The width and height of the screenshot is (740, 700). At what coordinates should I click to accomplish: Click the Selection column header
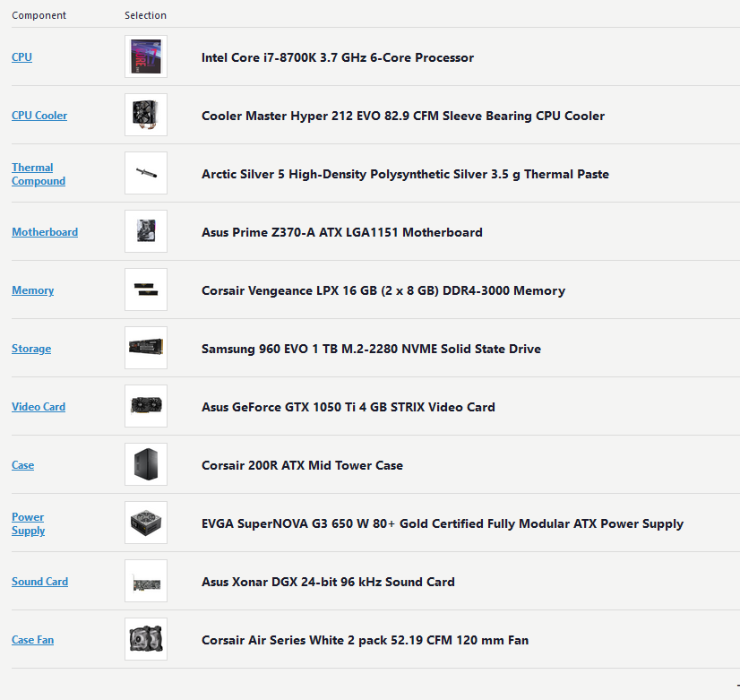point(145,15)
